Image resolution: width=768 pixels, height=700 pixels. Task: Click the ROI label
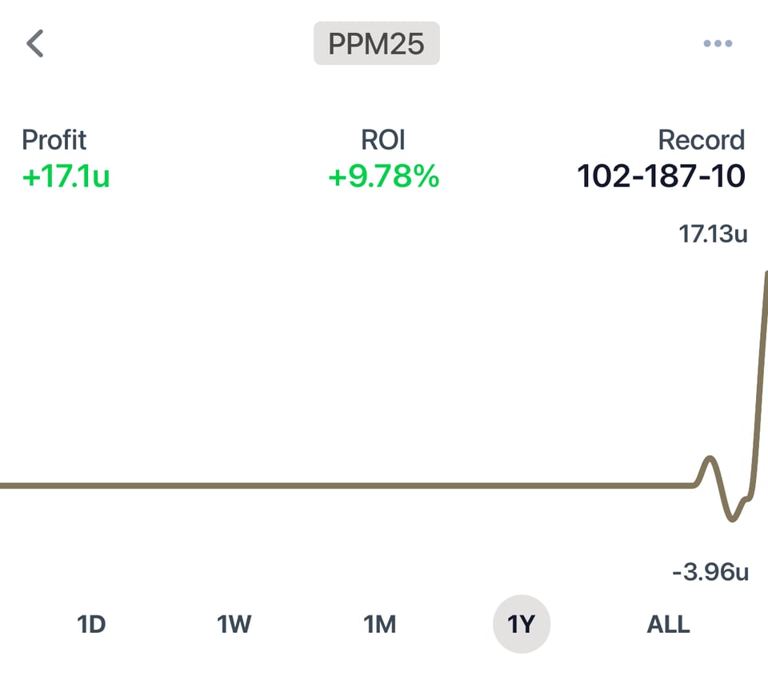tap(383, 140)
